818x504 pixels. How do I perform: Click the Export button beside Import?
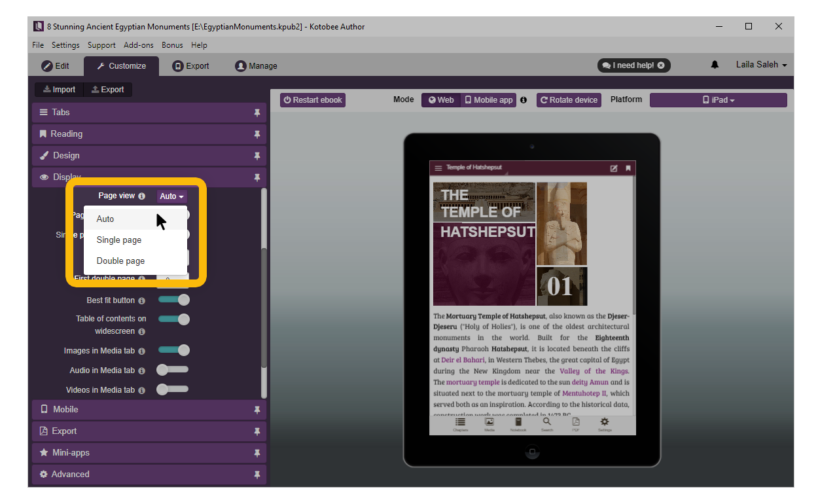pyautogui.click(x=108, y=90)
